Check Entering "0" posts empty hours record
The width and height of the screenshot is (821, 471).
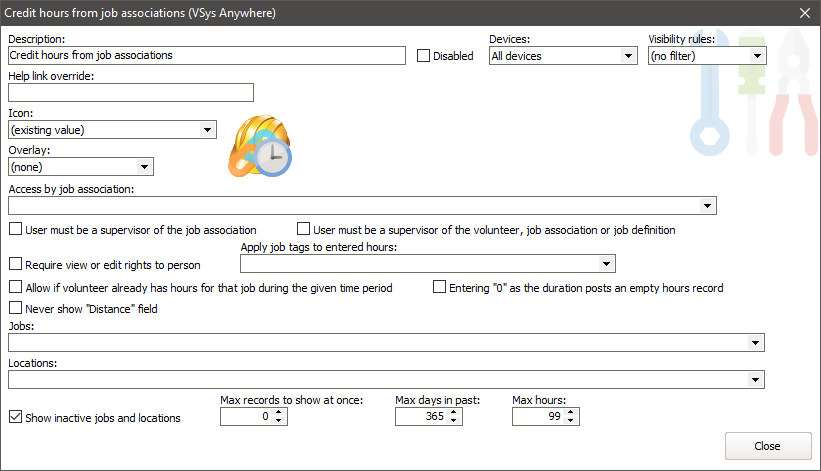(439, 288)
